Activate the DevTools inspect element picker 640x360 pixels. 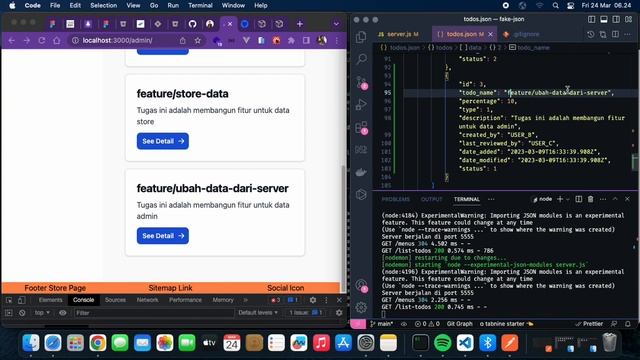pos(9,300)
